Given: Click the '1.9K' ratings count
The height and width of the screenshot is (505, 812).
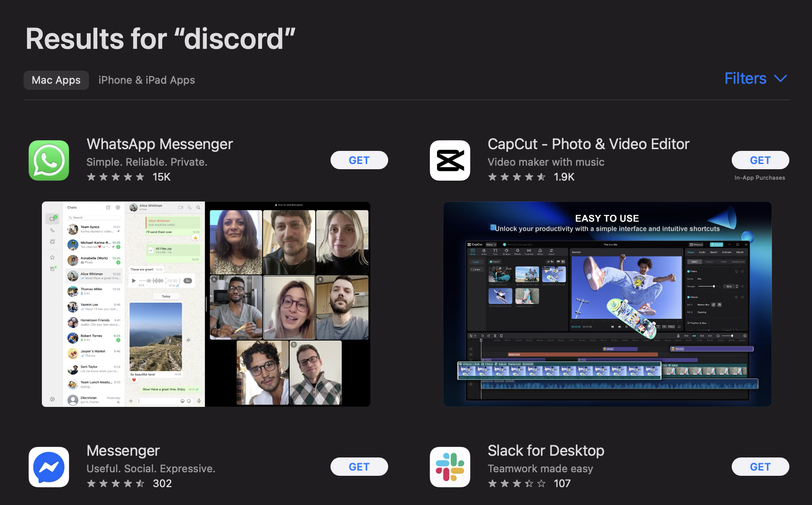Looking at the screenshot, I should coord(564,177).
